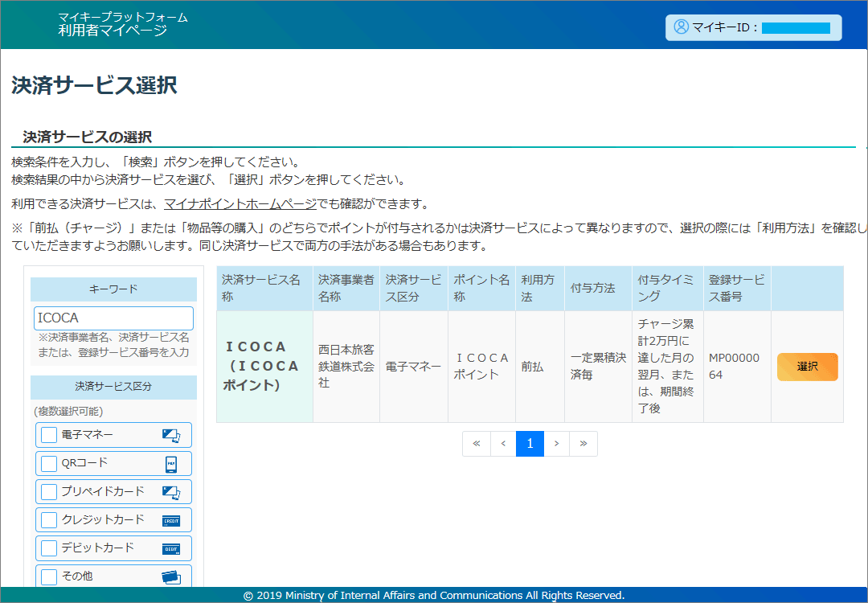Image resolution: width=868 pixels, height=603 pixels.
Task: Click the 2019 Ministry of Internal Affairs copyright footer
Action: (x=434, y=596)
